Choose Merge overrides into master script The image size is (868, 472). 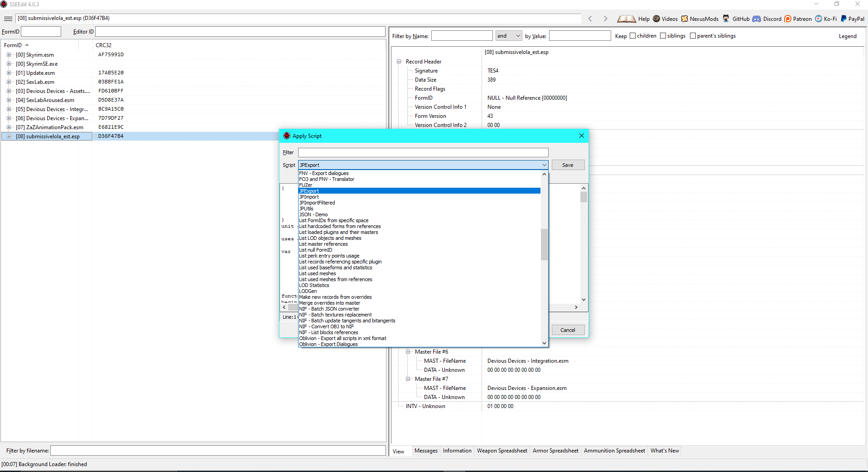pyautogui.click(x=419, y=303)
